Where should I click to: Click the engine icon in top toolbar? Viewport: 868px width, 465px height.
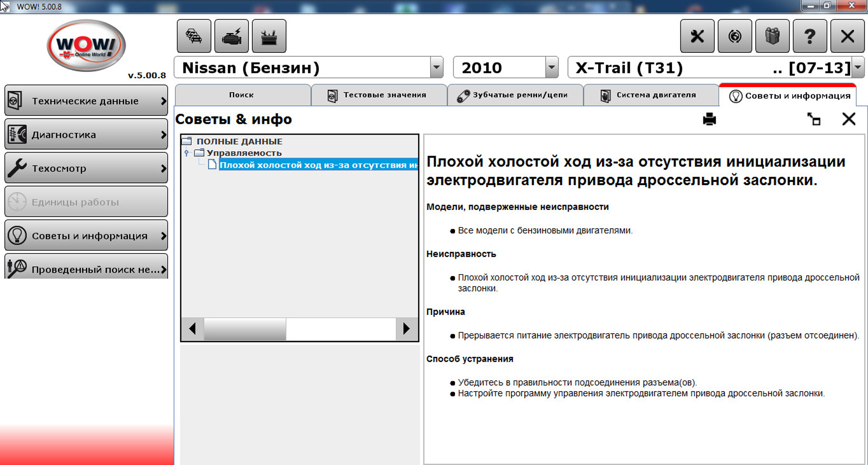pyautogui.click(x=231, y=36)
